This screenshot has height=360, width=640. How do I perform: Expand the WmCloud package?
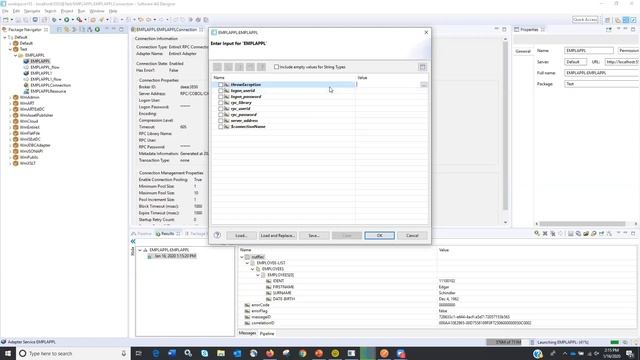click(x=10, y=121)
